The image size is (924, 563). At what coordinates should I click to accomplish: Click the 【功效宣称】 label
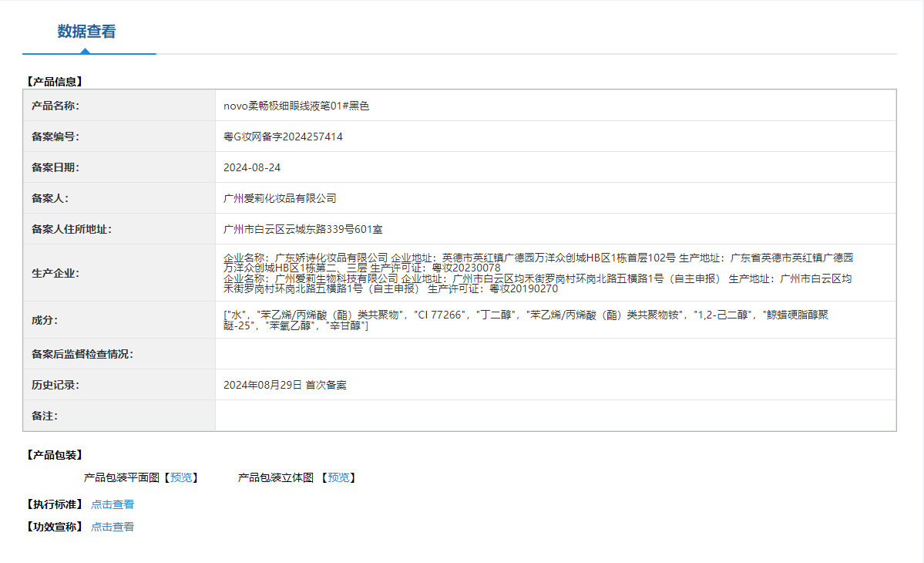(x=54, y=527)
